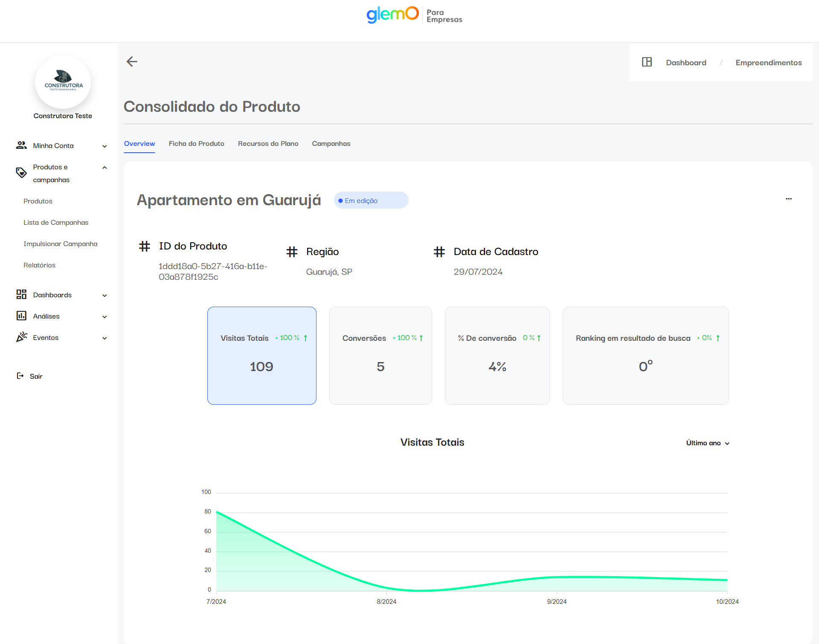
Task: Select the Visitas Totais metric card
Action: pyautogui.click(x=261, y=355)
